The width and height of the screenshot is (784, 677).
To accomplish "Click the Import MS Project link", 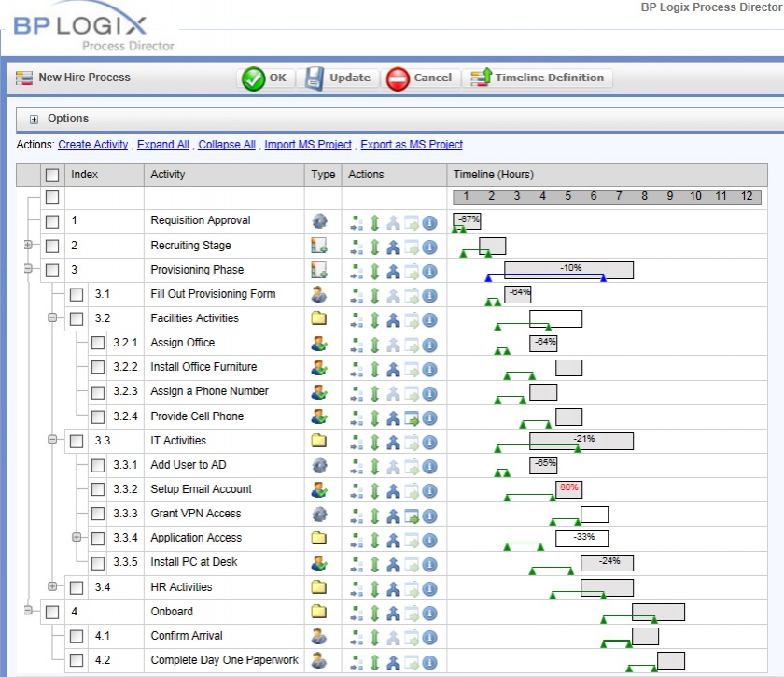I will coord(308,145).
